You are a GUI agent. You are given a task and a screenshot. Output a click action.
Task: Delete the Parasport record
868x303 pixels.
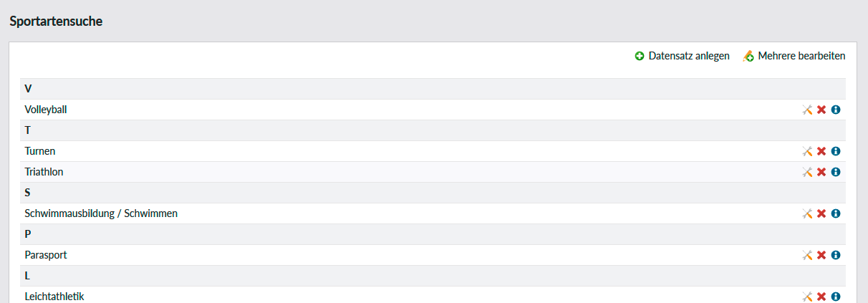[x=821, y=255]
